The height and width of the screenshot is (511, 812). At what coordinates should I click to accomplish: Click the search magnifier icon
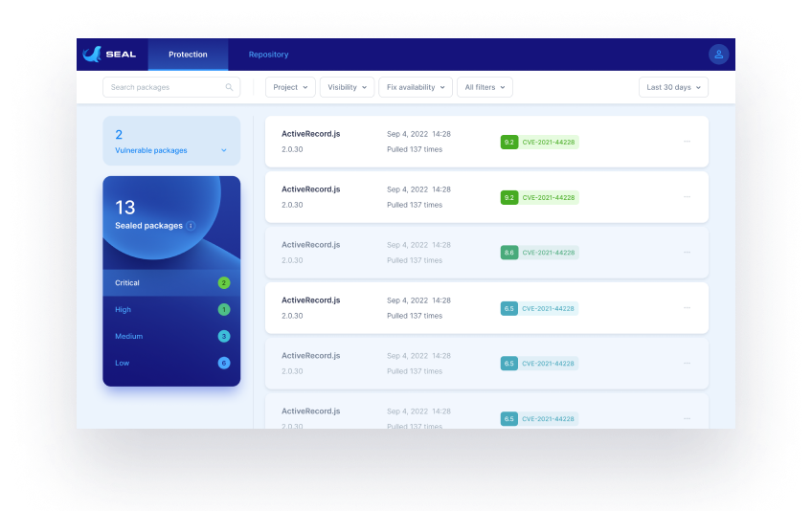(229, 87)
